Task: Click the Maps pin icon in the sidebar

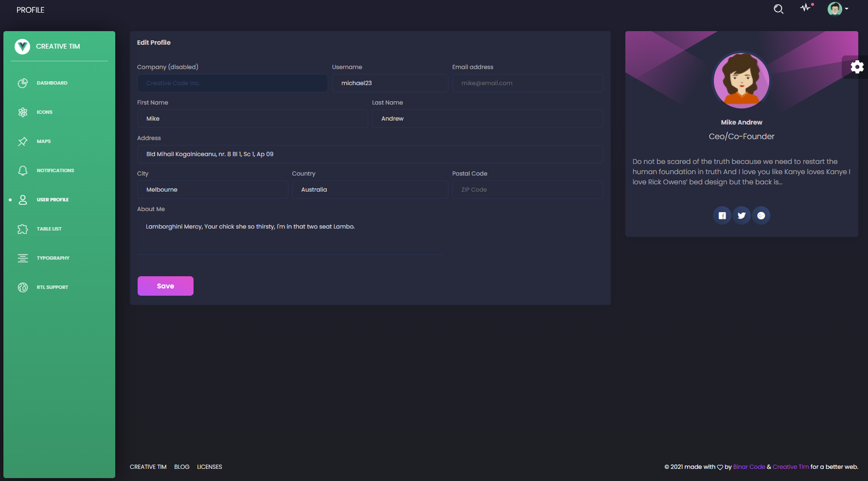Action: (x=23, y=141)
